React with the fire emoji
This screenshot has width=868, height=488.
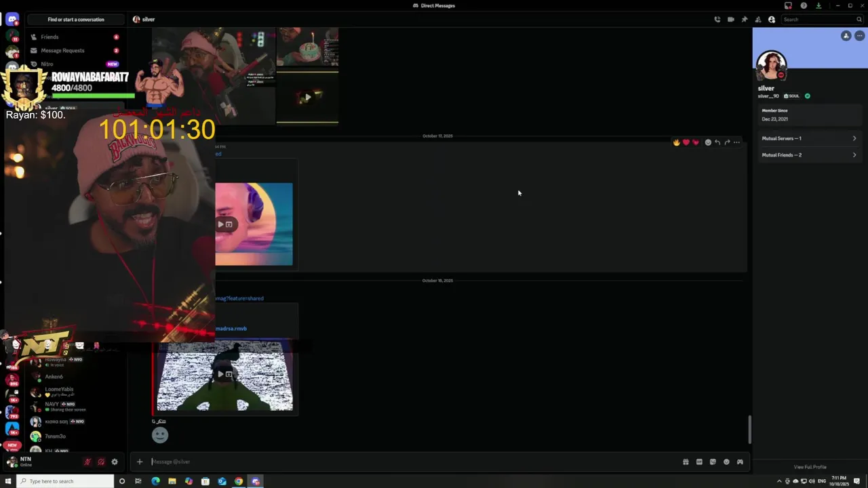pos(676,142)
